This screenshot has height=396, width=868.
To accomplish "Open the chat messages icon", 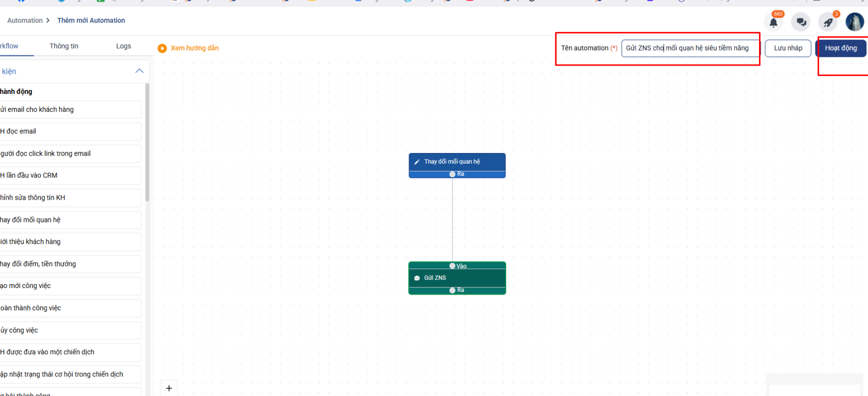I will (x=801, y=22).
